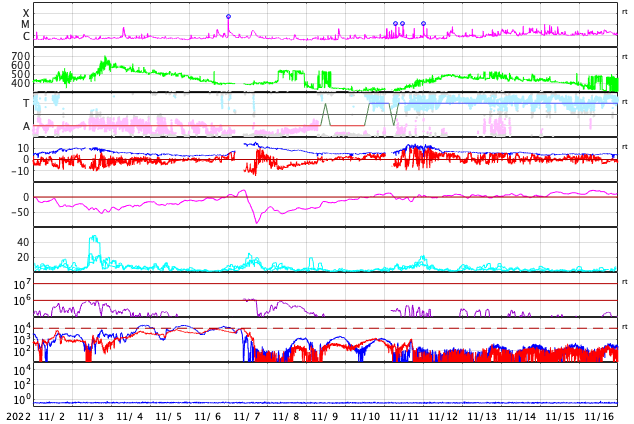Click the 40 tick on cyan plot axis

pos(22,242)
